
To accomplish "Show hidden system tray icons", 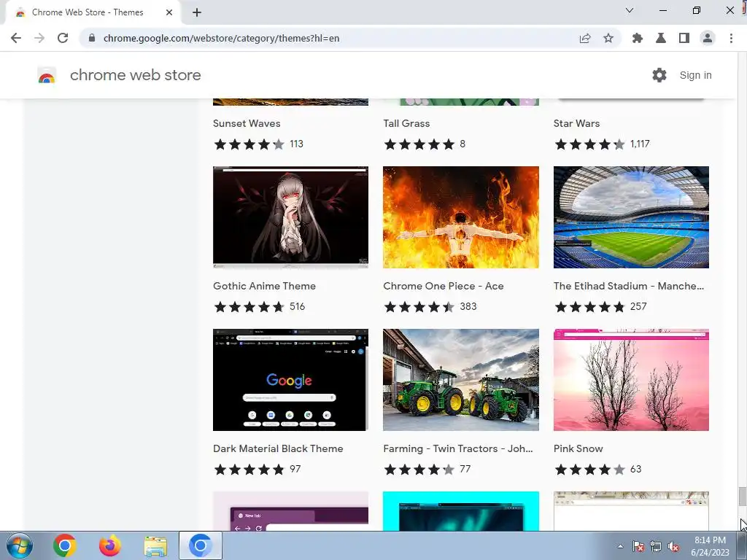I will [620, 546].
